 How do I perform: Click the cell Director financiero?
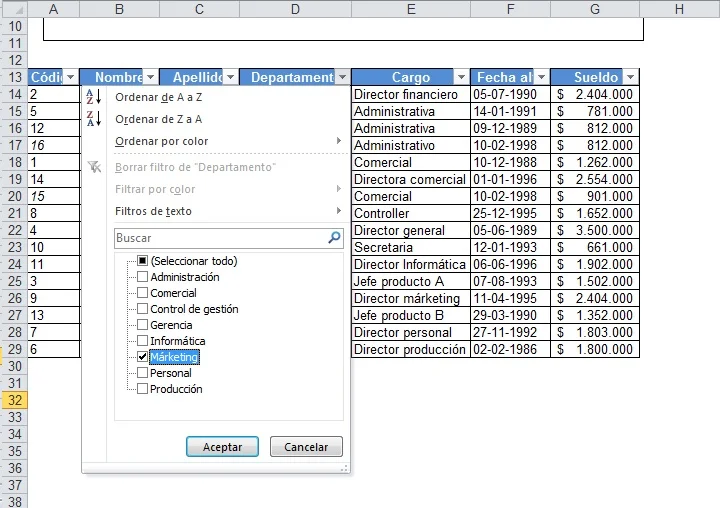click(411, 94)
